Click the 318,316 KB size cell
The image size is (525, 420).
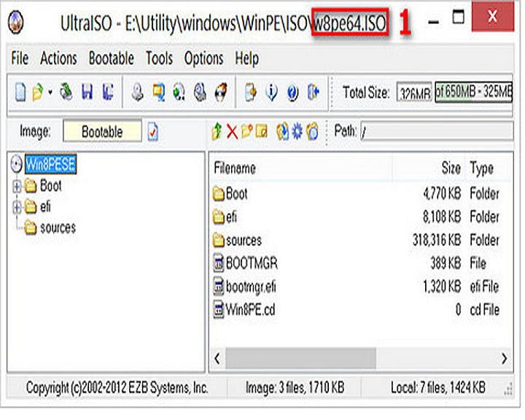437,240
